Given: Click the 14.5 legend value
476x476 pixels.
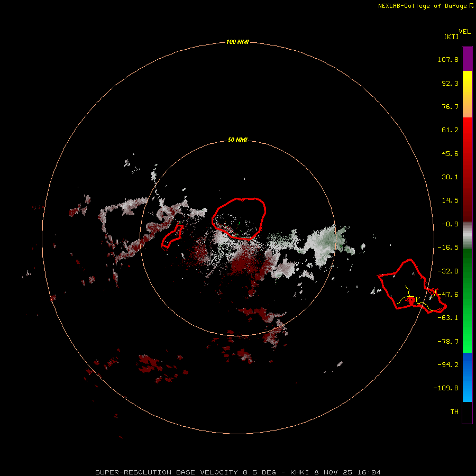Looking at the screenshot, I should coord(450,200).
